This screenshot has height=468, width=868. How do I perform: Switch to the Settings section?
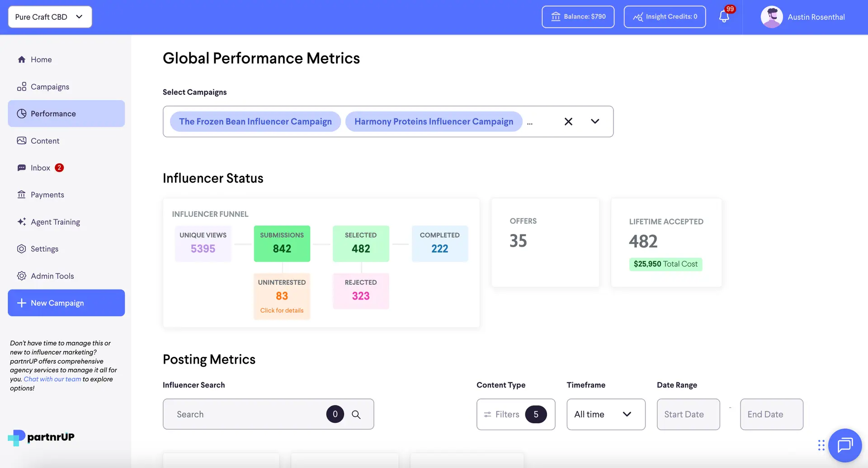(22, 249)
